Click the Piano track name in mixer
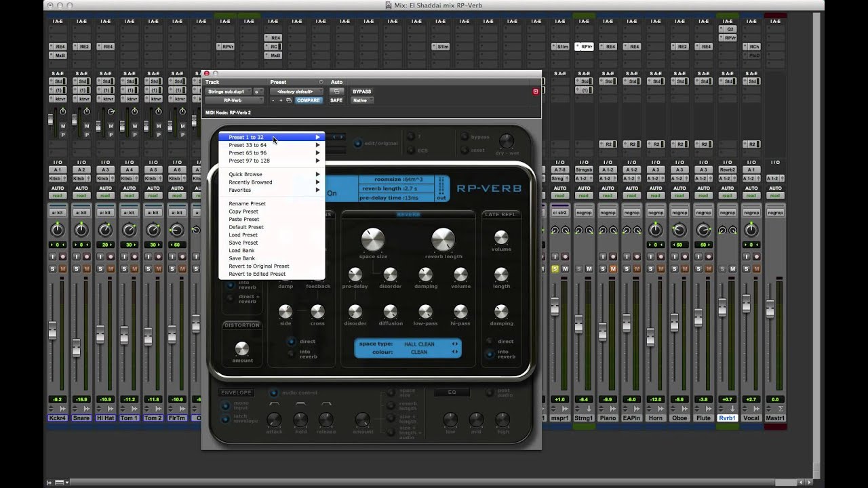Screen dimensions: 868x488 pyautogui.click(x=608, y=418)
